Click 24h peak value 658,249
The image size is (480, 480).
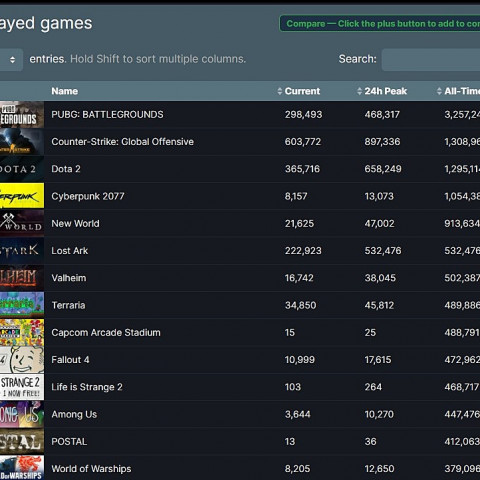pyautogui.click(x=383, y=169)
